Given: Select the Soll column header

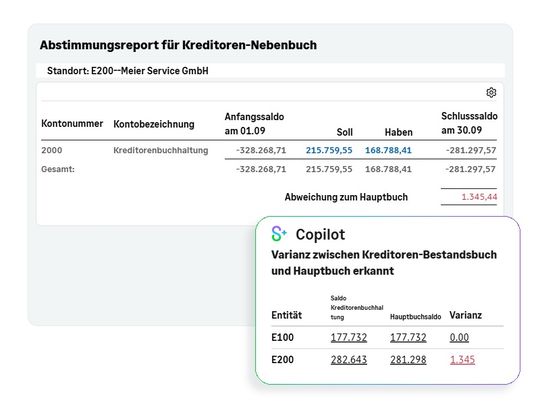Looking at the screenshot, I should coord(344,132).
